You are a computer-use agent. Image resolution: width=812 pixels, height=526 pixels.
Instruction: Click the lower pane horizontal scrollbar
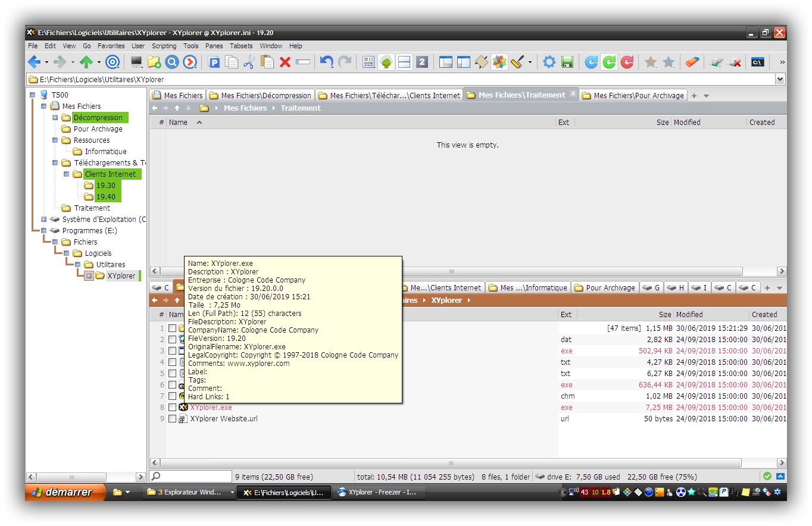451,463
